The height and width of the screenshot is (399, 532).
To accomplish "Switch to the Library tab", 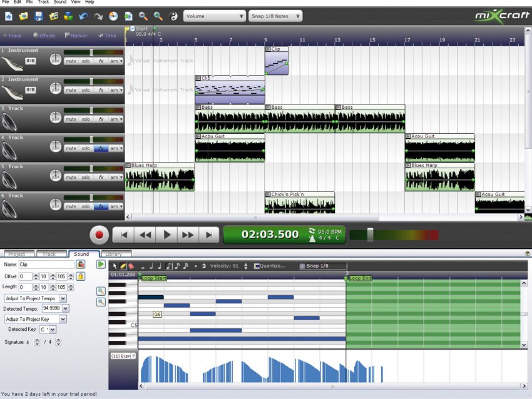I will (x=114, y=254).
